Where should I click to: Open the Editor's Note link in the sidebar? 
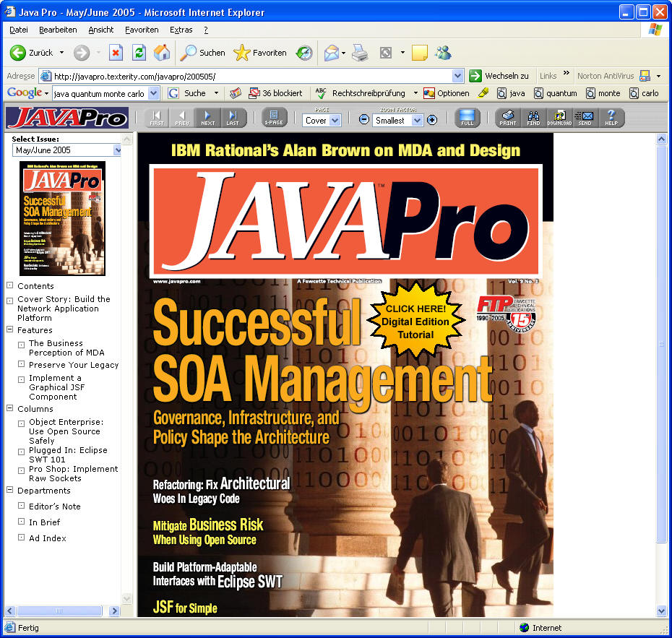(55, 506)
